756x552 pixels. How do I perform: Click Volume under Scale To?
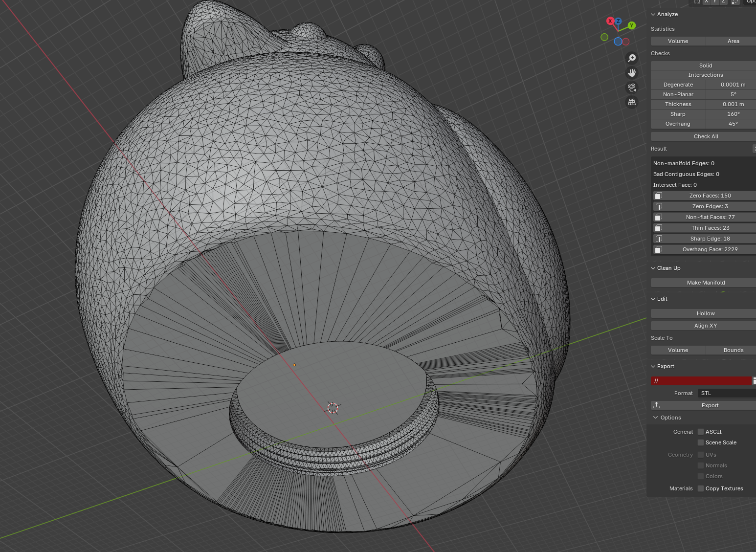tap(678, 350)
